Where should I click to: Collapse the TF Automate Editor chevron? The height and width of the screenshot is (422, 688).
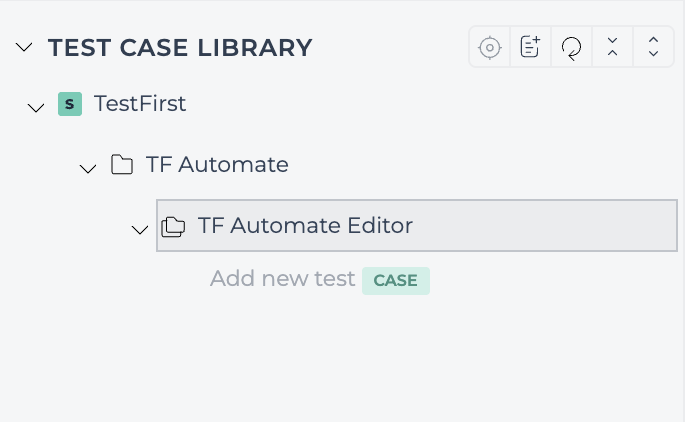click(x=140, y=229)
